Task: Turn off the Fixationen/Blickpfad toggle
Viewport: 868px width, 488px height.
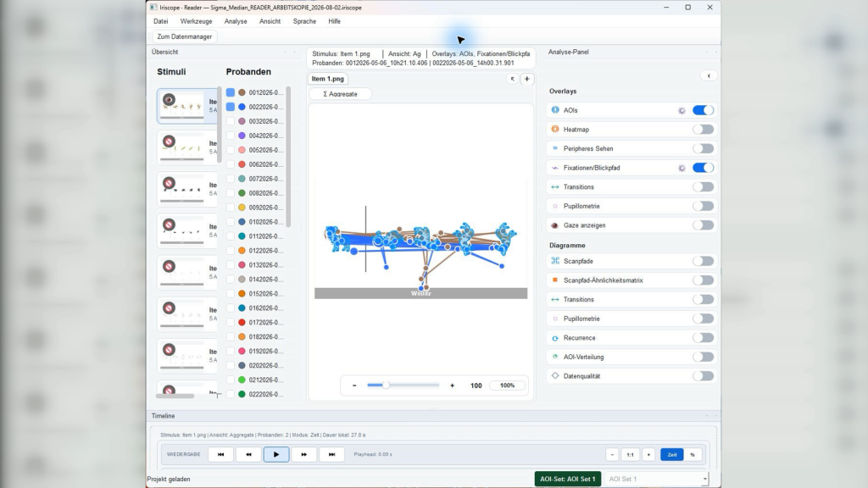Action: (x=703, y=168)
